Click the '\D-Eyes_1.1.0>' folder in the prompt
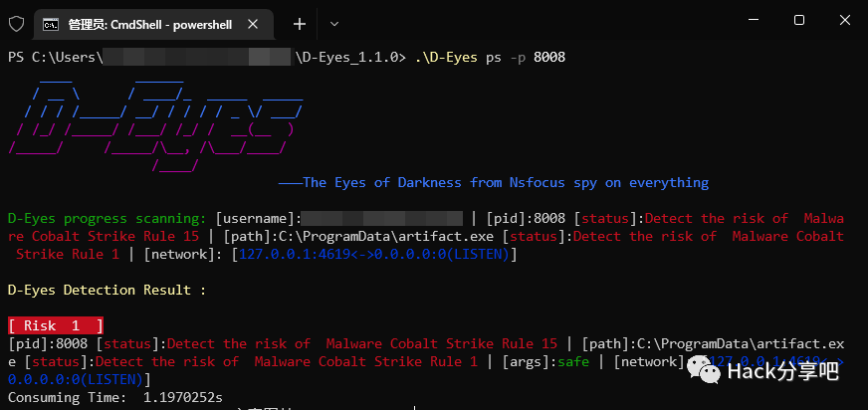 (351, 57)
